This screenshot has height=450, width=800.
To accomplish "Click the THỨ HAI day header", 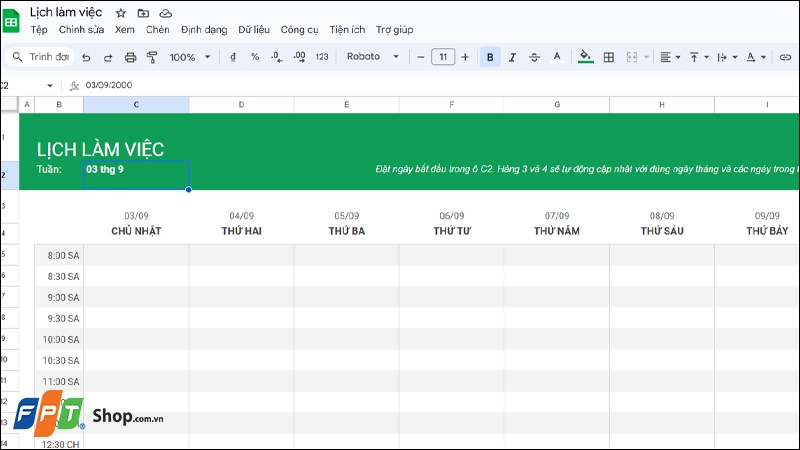I will coord(241,231).
